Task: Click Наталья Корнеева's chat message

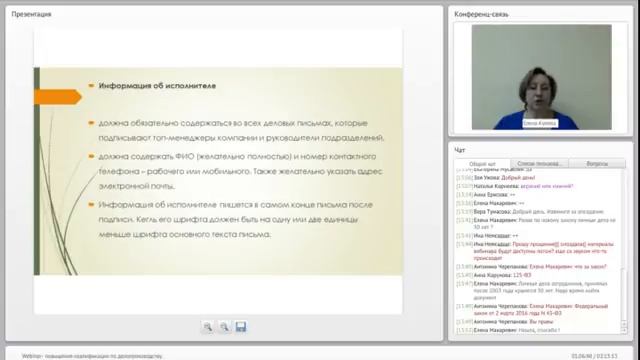Action: click(x=515, y=186)
